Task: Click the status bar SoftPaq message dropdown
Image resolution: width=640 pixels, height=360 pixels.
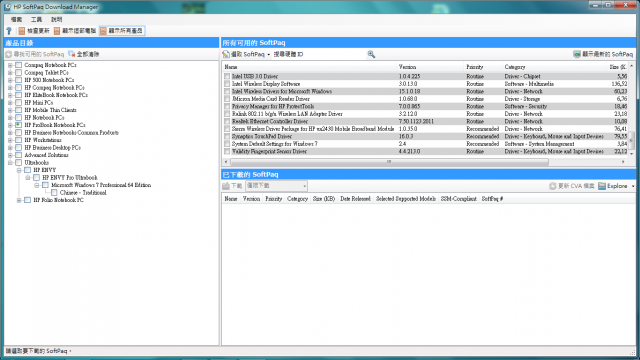Action: (39, 351)
